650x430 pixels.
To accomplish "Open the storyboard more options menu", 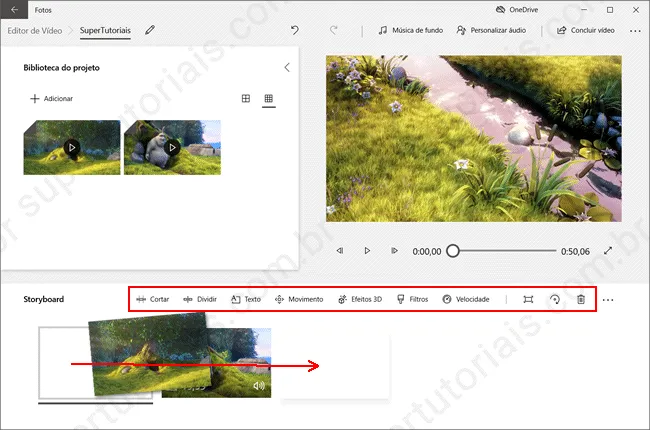I will (608, 300).
